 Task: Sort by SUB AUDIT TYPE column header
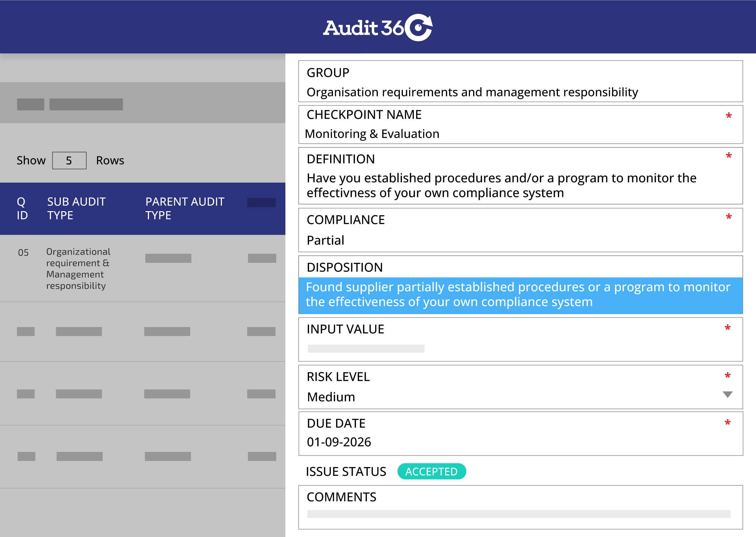pos(76,208)
